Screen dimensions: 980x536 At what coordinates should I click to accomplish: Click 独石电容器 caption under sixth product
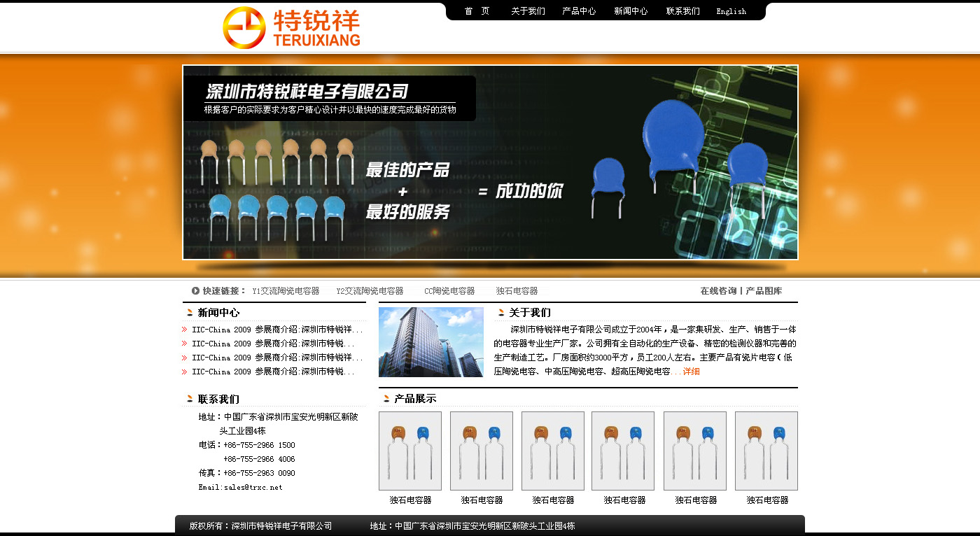pos(767,500)
